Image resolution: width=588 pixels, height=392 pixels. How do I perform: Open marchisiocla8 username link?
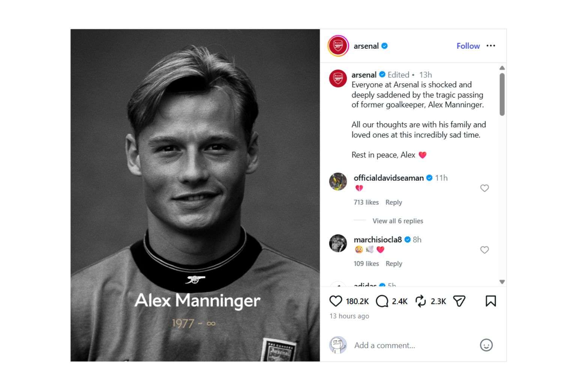coord(377,239)
